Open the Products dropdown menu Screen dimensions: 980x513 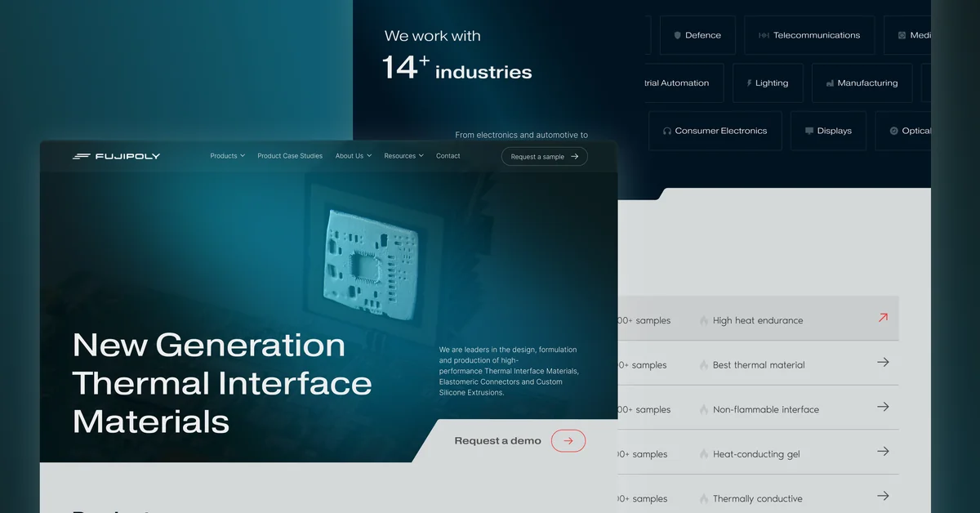click(x=228, y=156)
